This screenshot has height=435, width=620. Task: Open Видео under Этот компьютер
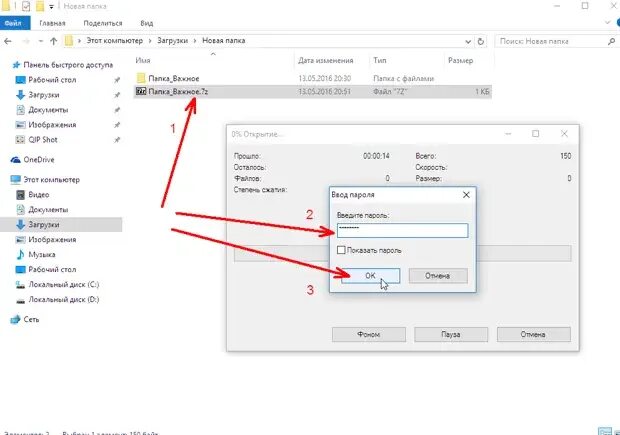click(38, 195)
